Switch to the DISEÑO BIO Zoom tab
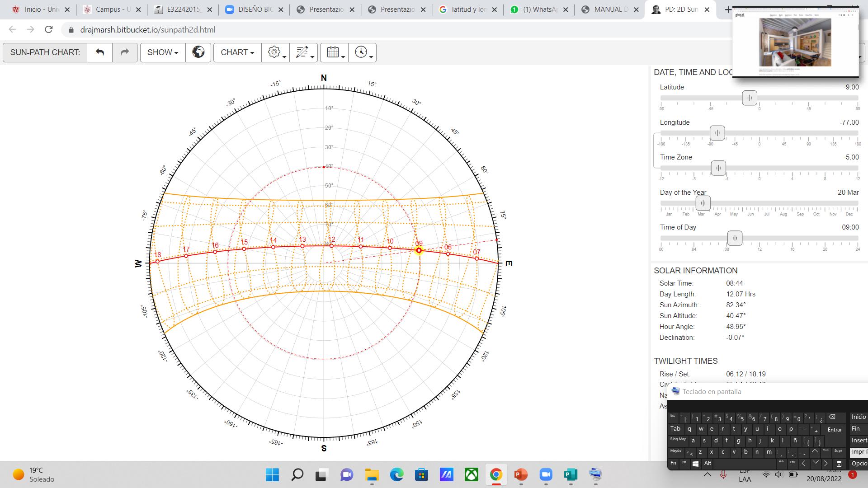This screenshot has width=868, height=488. pos(254,9)
